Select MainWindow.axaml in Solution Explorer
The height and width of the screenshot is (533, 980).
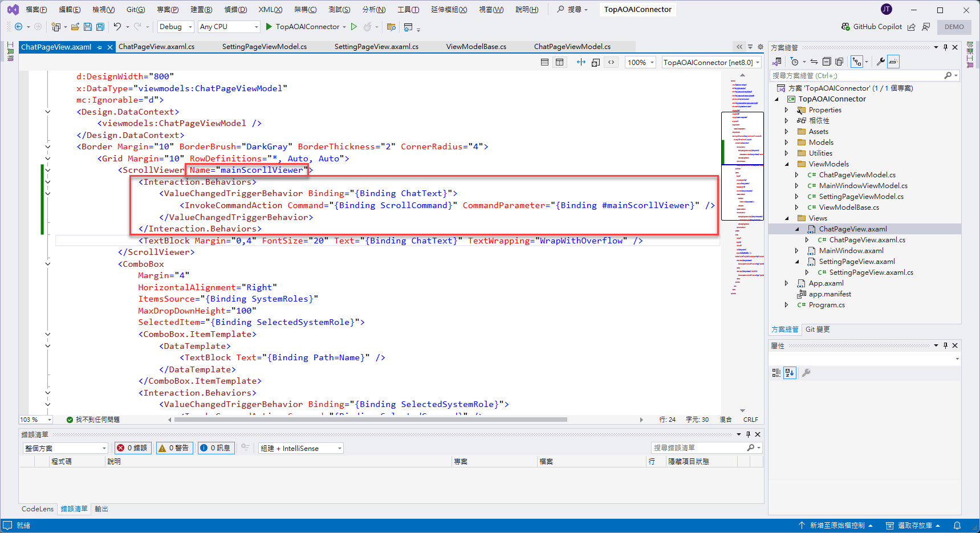851,251
